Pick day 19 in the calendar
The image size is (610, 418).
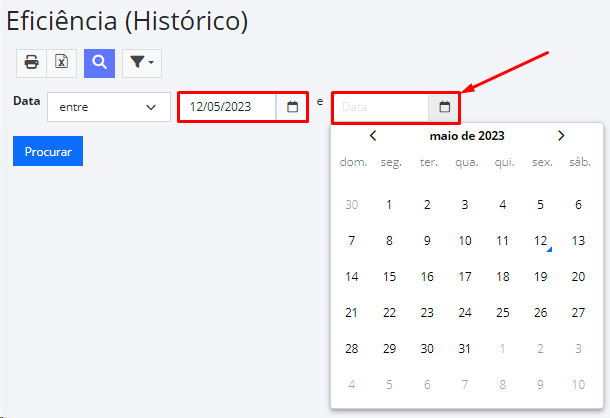[x=540, y=277]
